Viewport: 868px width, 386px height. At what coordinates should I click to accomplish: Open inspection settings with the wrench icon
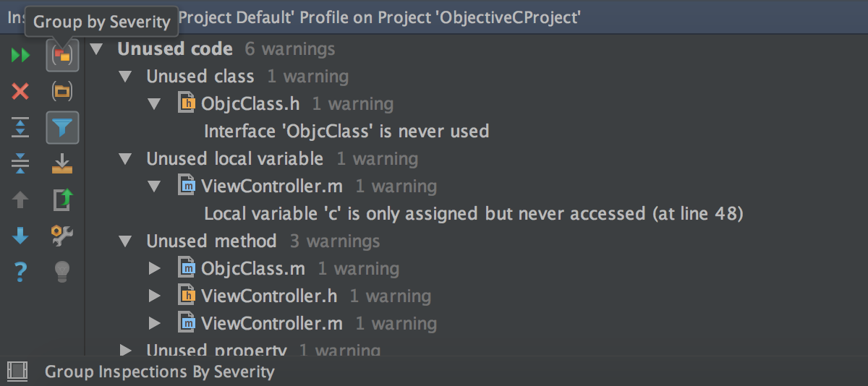click(x=62, y=236)
